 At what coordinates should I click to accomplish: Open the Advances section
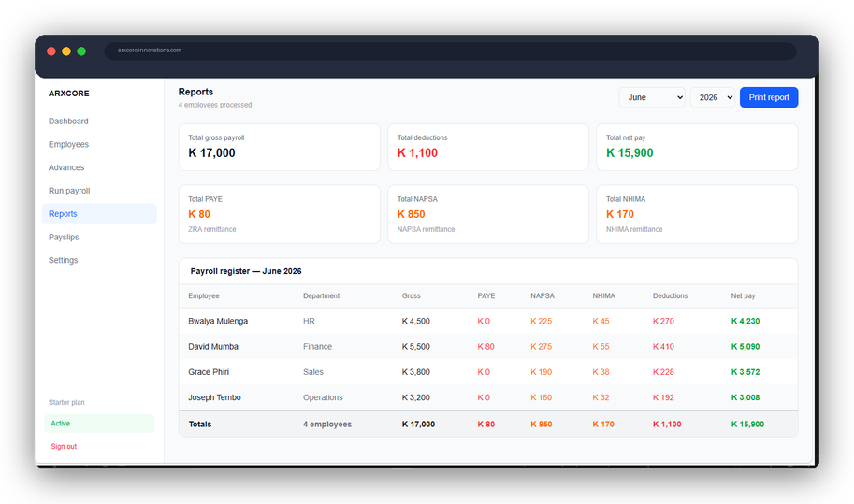(x=66, y=167)
